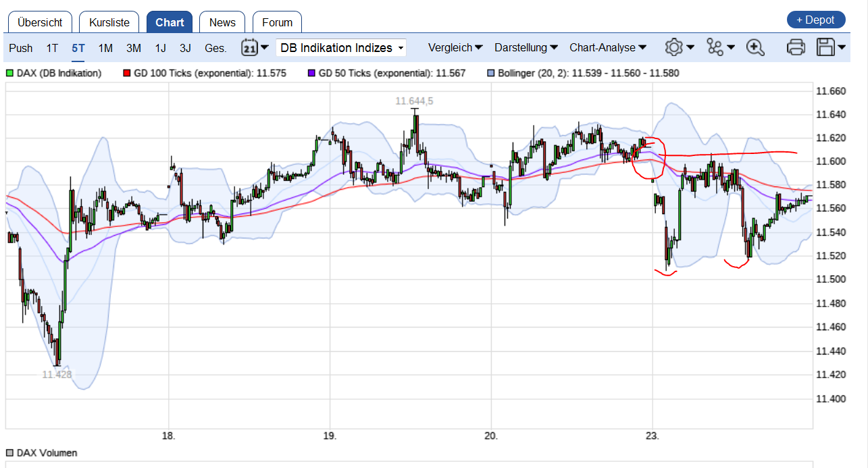Expand the arrow beside the gear icon

coord(690,48)
